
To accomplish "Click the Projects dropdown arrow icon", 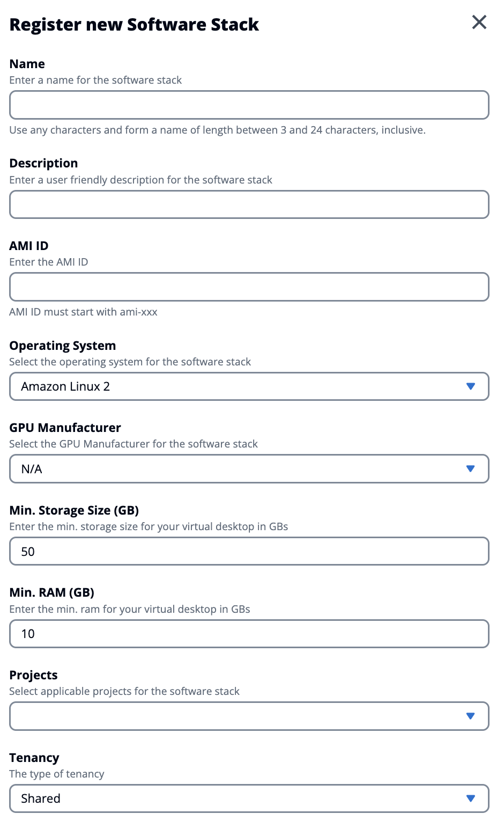I will pos(470,716).
